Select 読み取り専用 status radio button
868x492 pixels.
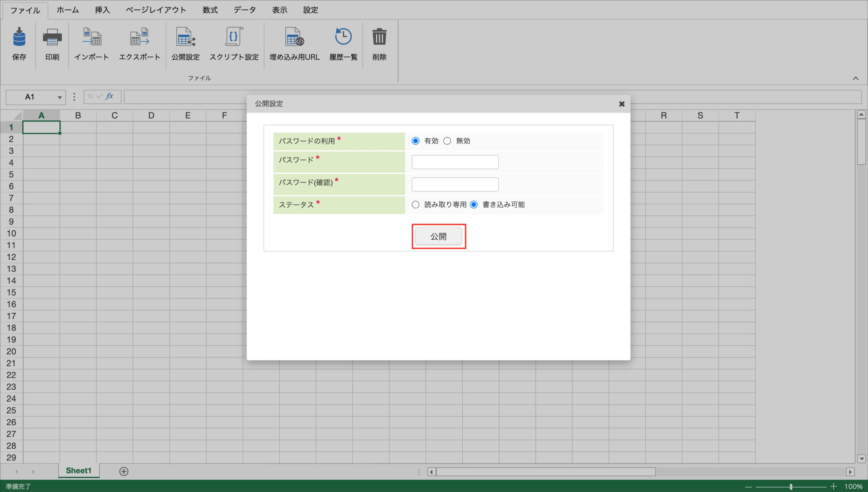click(x=416, y=204)
